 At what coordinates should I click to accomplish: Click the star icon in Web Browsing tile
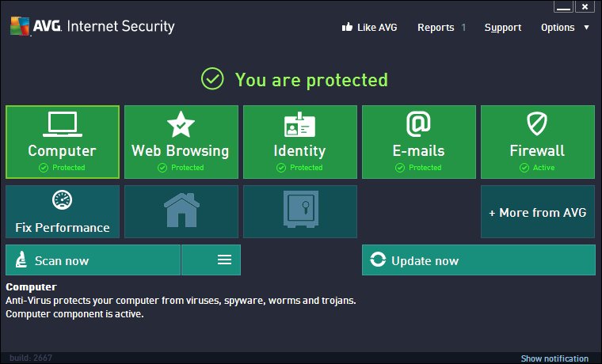point(181,124)
